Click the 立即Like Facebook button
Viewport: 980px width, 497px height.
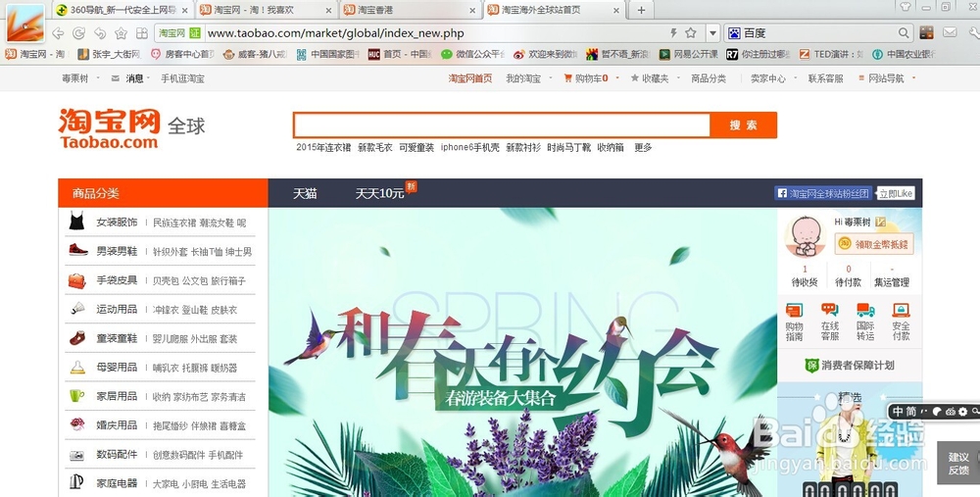[895, 193]
